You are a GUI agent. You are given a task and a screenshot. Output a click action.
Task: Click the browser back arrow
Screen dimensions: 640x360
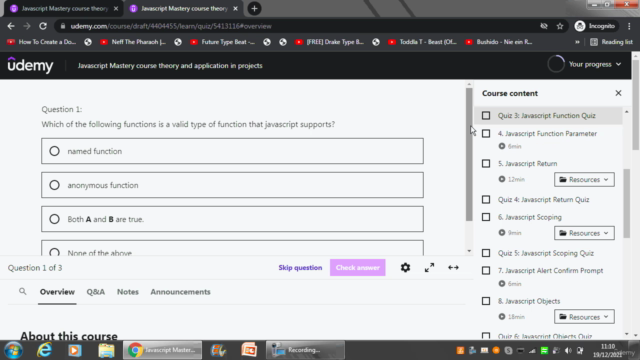11,26
